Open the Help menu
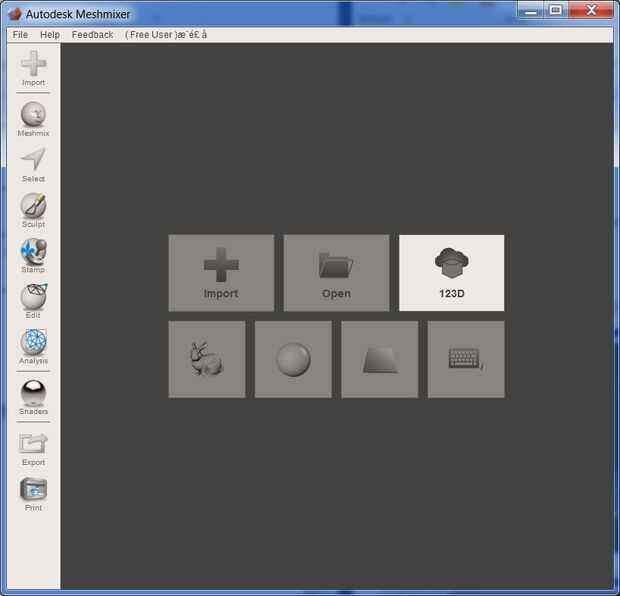Image resolution: width=620 pixels, height=596 pixels. click(50, 35)
